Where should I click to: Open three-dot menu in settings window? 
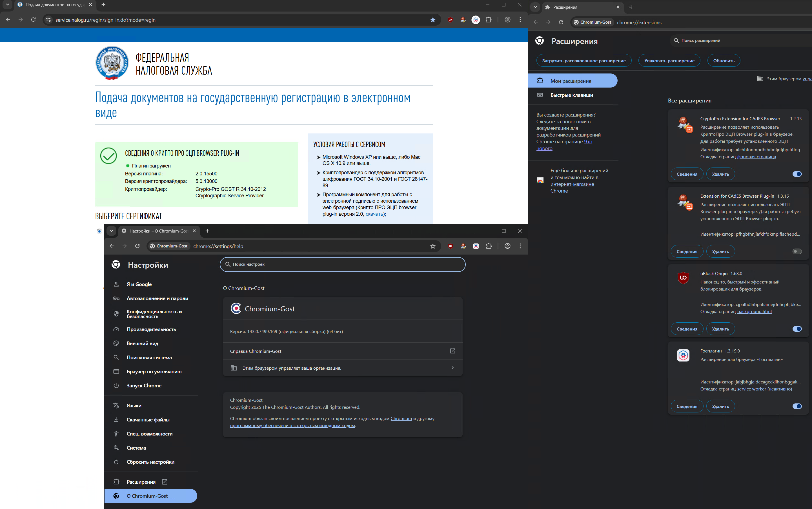pos(520,246)
